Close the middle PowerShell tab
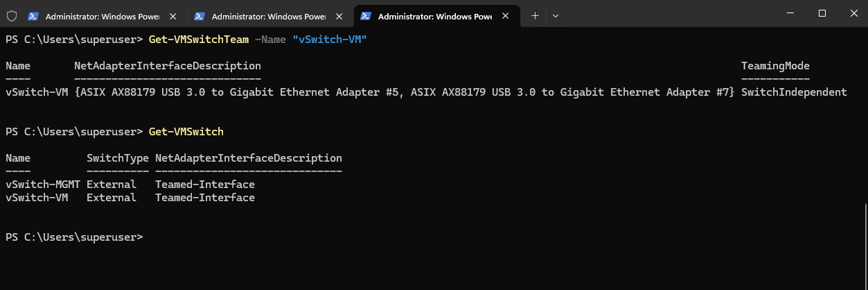Image resolution: width=868 pixels, height=290 pixels. [339, 15]
